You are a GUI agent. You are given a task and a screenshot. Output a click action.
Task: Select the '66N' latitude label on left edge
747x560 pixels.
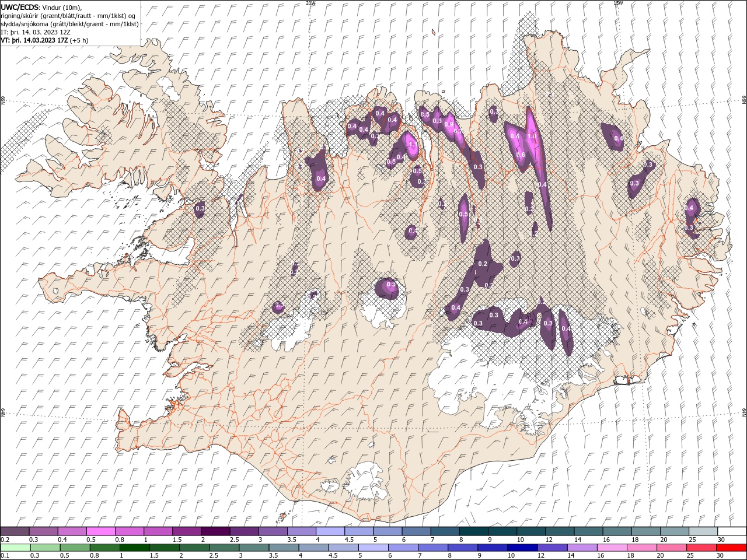pos(3,101)
